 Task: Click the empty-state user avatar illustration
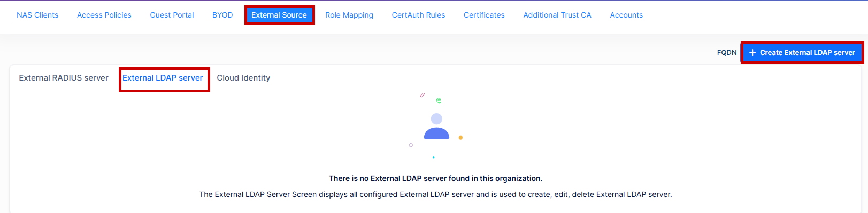[436, 126]
